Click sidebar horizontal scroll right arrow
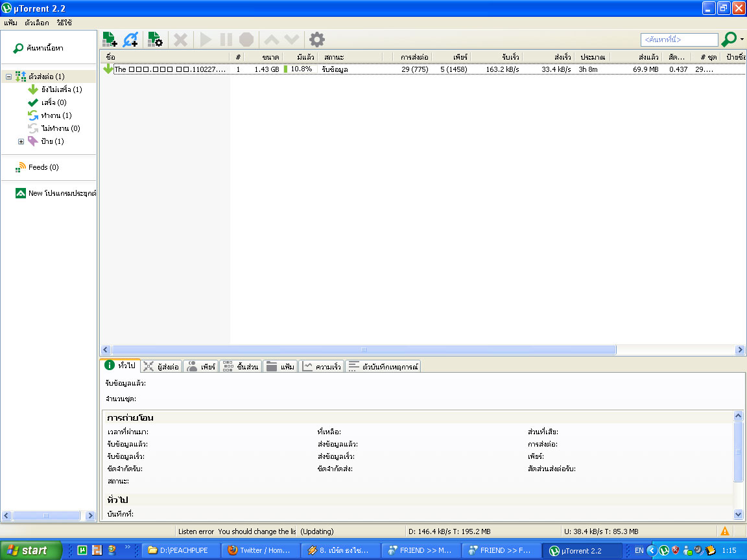This screenshot has width=747, height=560. pyautogui.click(x=90, y=515)
